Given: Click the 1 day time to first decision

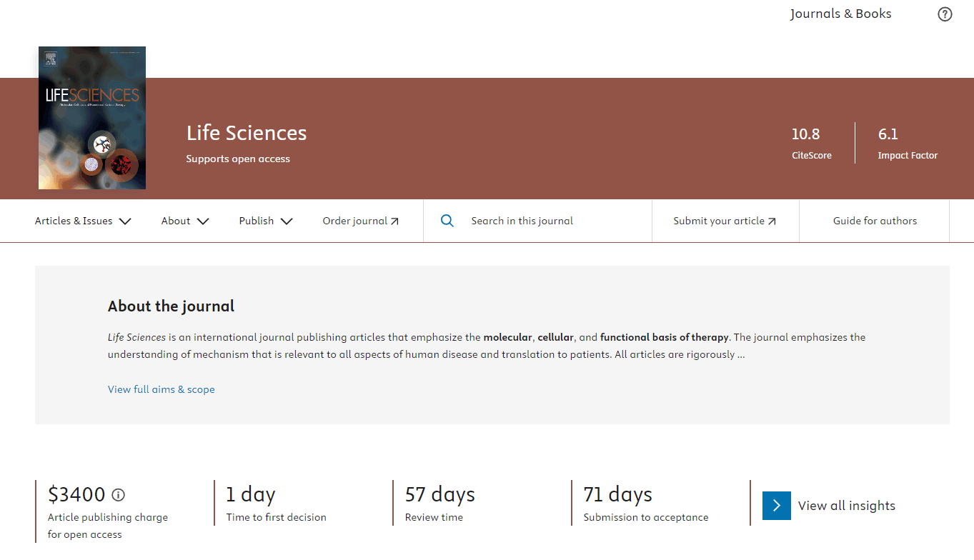Looking at the screenshot, I should pos(251,494).
